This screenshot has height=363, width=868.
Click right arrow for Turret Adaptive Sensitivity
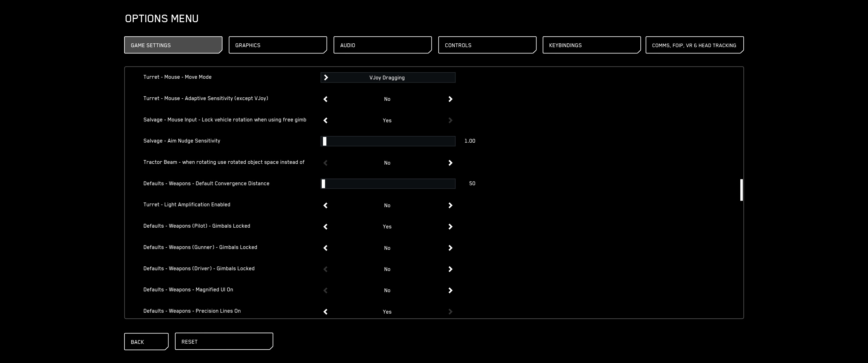pyautogui.click(x=450, y=99)
